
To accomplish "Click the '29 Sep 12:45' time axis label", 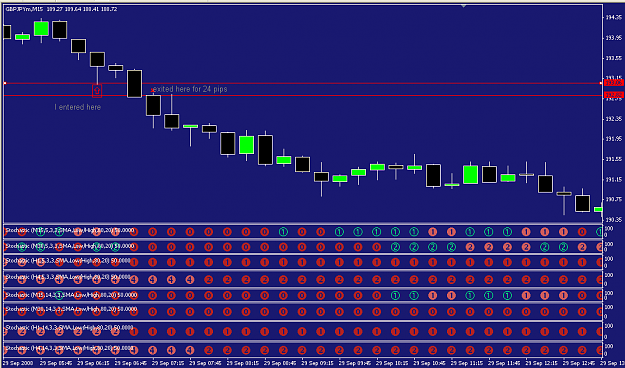I will point(579,363).
